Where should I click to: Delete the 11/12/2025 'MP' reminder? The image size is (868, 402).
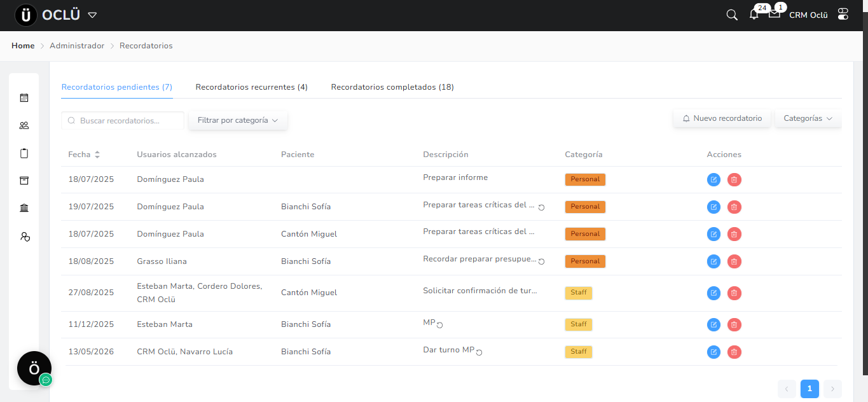click(x=734, y=325)
